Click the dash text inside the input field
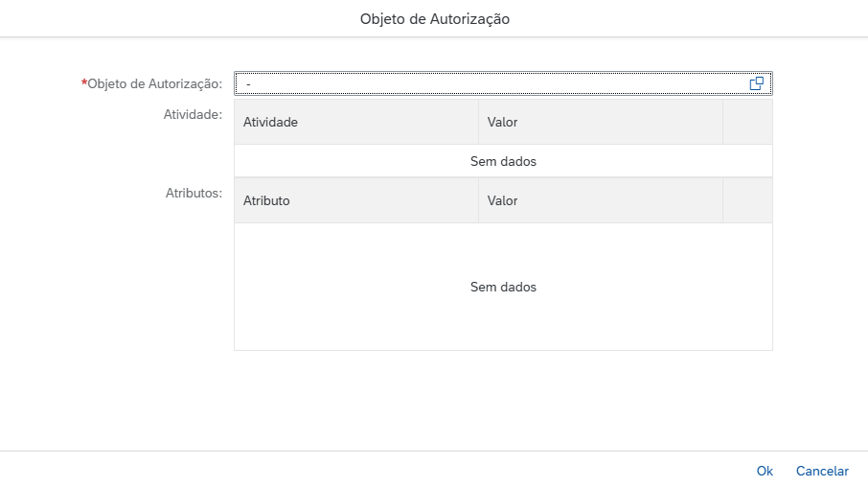868x487 pixels. tap(248, 85)
